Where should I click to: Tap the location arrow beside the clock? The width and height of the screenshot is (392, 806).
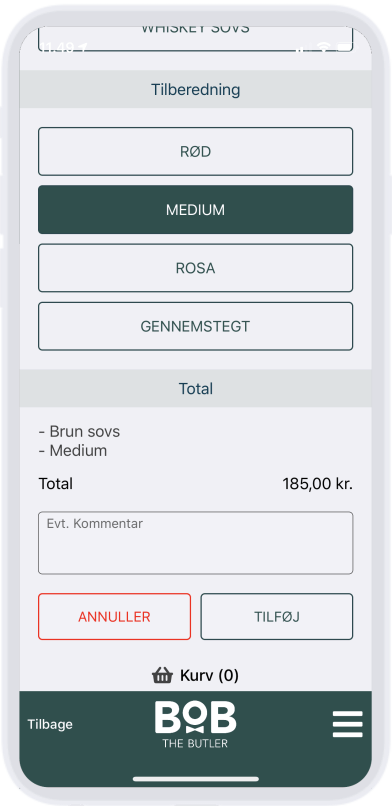coord(83,48)
